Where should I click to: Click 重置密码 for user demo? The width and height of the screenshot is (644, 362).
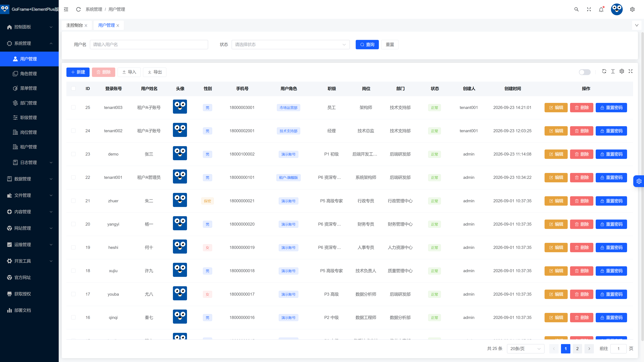click(x=611, y=154)
